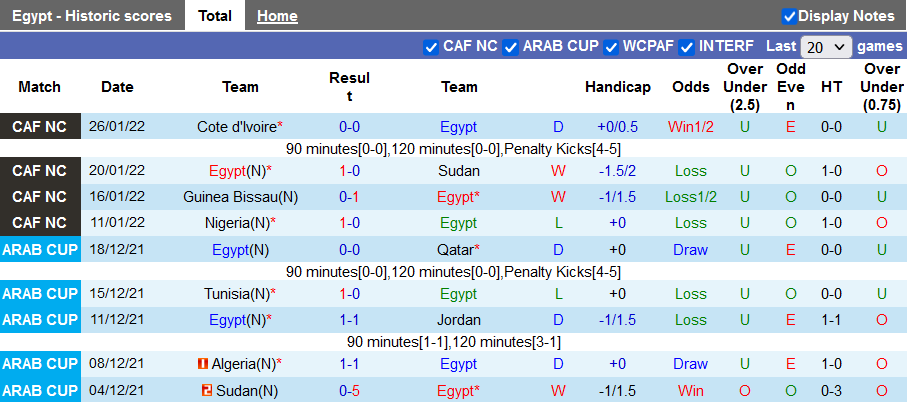Toggle the Display Notes checkbox
Image resolution: width=907 pixels, height=402 pixels.
789,16
